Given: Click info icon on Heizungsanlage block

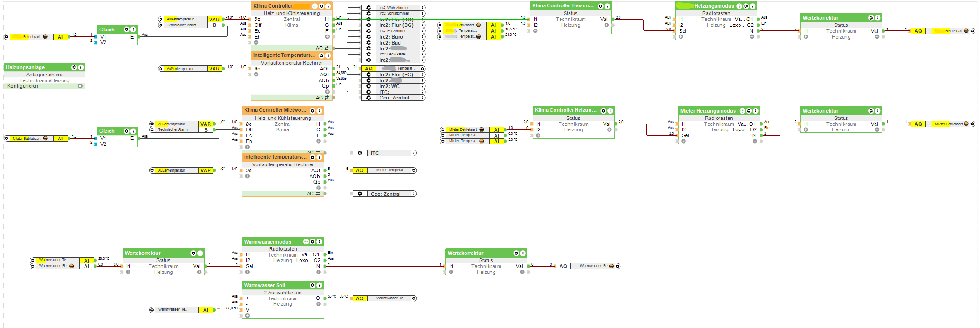Looking at the screenshot, I should (81, 67).
